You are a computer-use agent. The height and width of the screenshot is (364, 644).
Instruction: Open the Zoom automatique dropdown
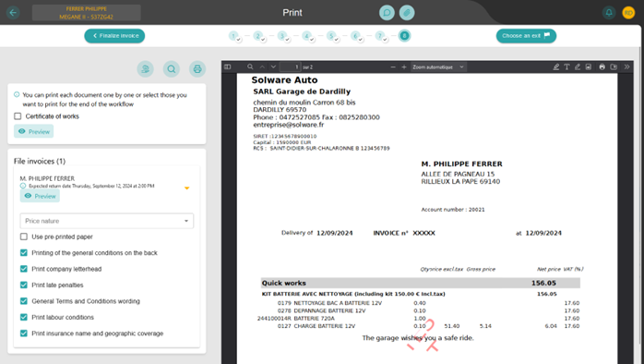click(438, 67)
